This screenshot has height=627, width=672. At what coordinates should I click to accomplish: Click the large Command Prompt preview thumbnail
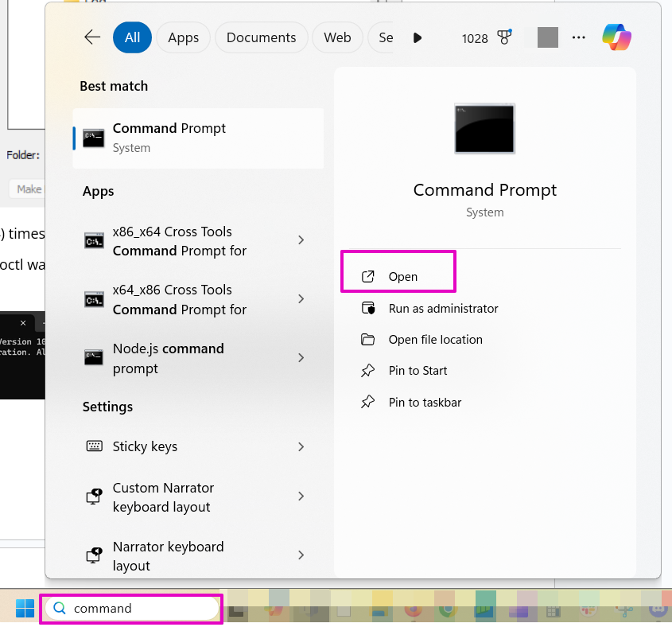pos(484,128)
